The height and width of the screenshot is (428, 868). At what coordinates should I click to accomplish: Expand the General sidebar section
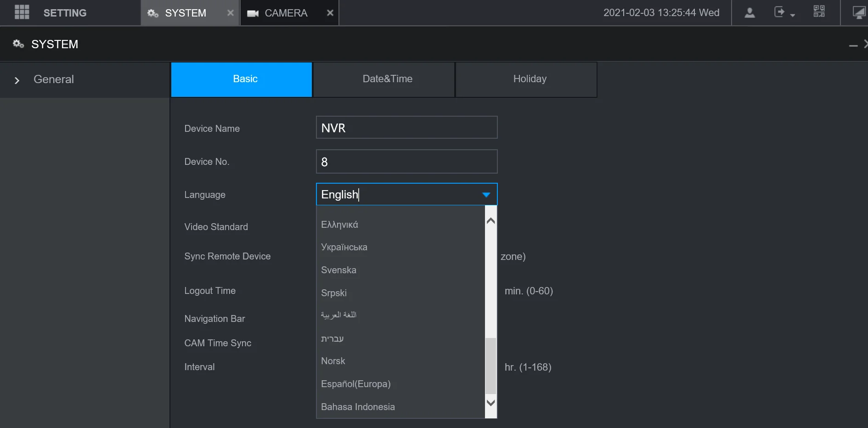[17, 80]
